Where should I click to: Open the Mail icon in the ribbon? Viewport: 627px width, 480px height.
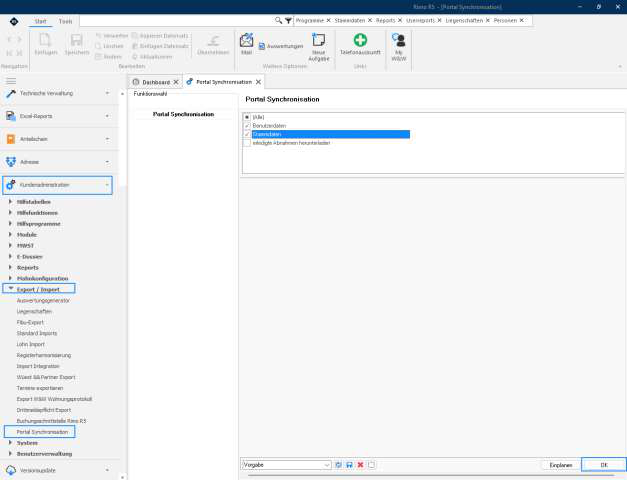click(x=246, y=40)
